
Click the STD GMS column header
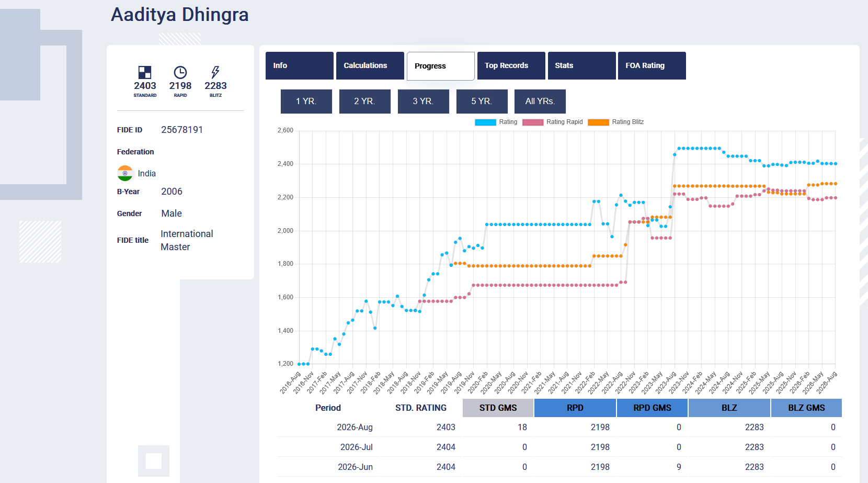click(x=498, y=408)
